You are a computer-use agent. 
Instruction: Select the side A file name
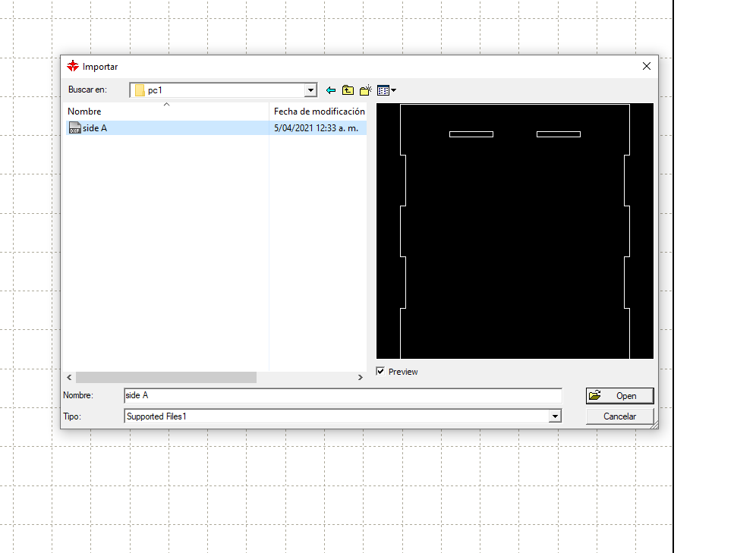pyautogui.click(x=94, y=128)
